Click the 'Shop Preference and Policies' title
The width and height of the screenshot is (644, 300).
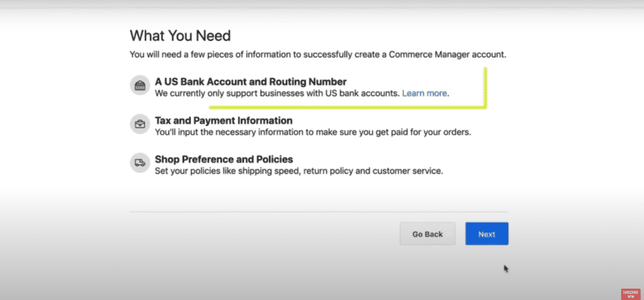point(224,159)
